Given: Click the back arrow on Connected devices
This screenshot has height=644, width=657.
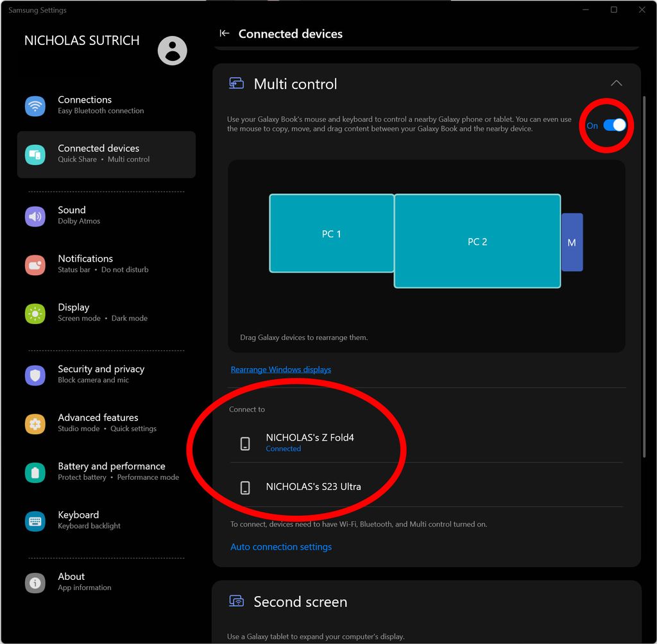Looking at the screenshot, I should click(x=224, y=33).
